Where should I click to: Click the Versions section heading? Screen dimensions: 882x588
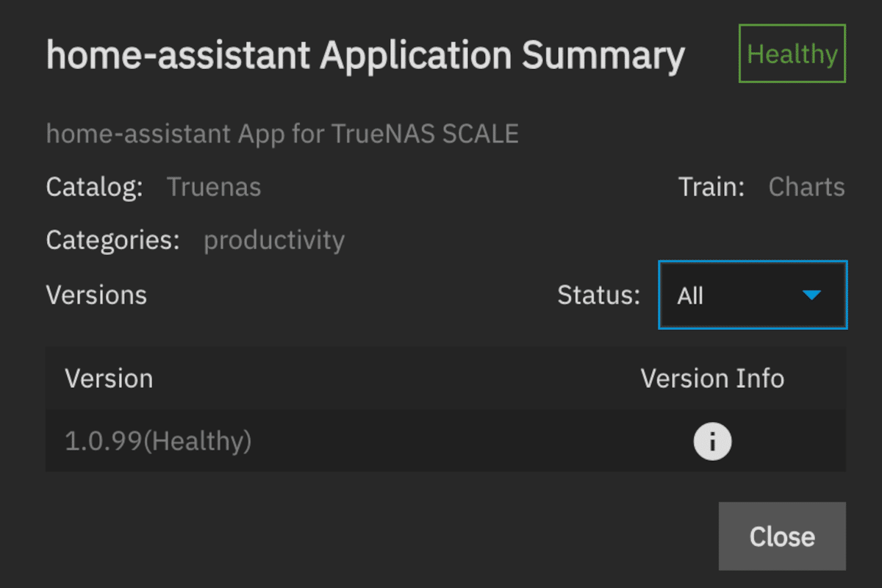(96, 295)
